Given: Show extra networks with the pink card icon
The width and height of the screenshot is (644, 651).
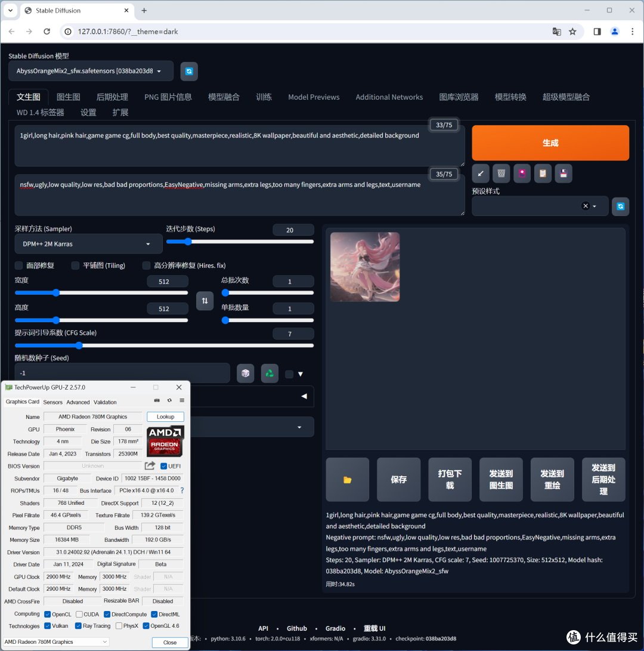Looking at the screenshot, I should click(x=522, y=174).
